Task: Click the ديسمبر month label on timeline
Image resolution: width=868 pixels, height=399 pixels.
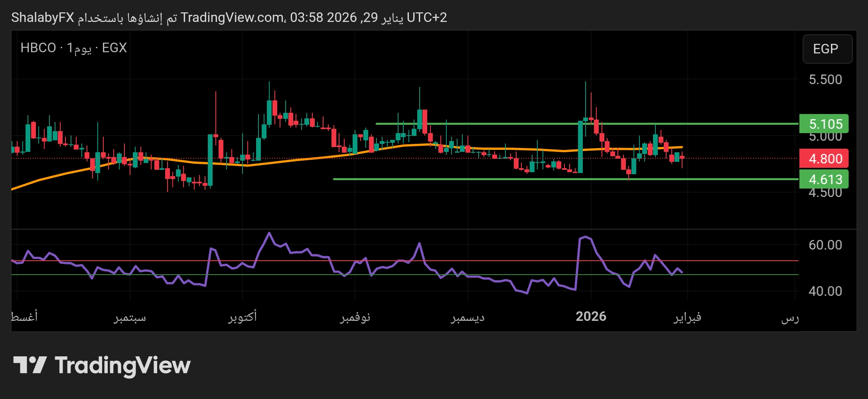Action: (468, 317)
